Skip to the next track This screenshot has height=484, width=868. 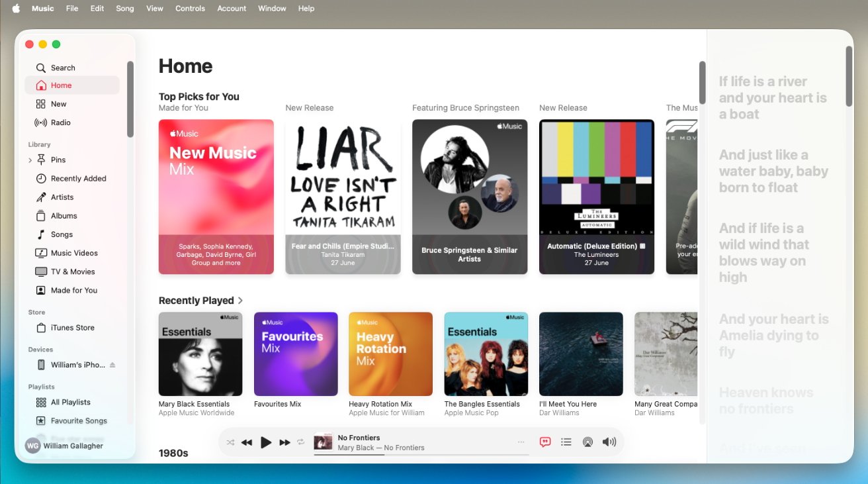click(285, 442)
